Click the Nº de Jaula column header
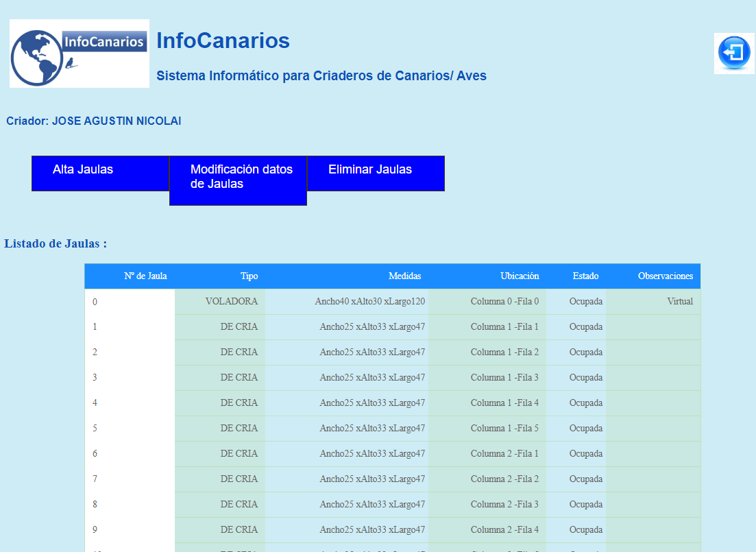 point(145,276)
